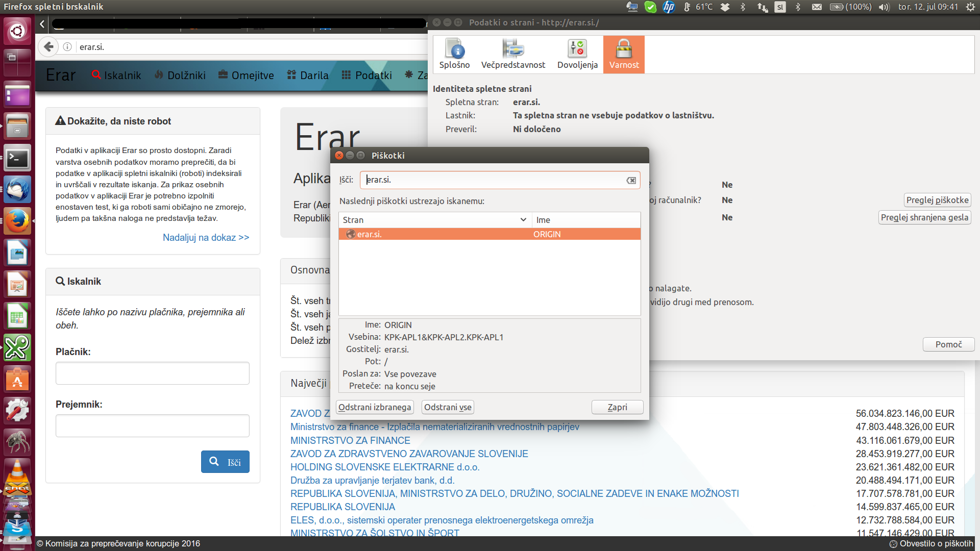The height and width of the screenshot is (551, 980).
Task: Follow the Nadaljuj na dokaz link
Action: pos(206,238)
